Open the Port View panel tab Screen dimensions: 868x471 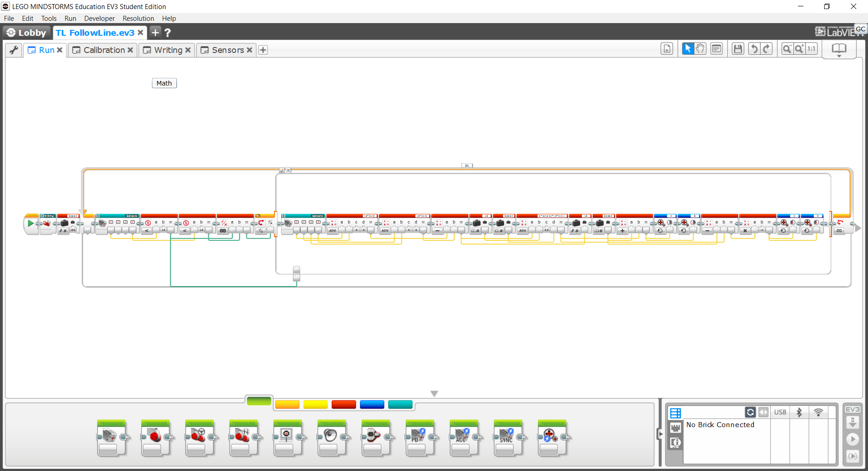pos(675,428)
